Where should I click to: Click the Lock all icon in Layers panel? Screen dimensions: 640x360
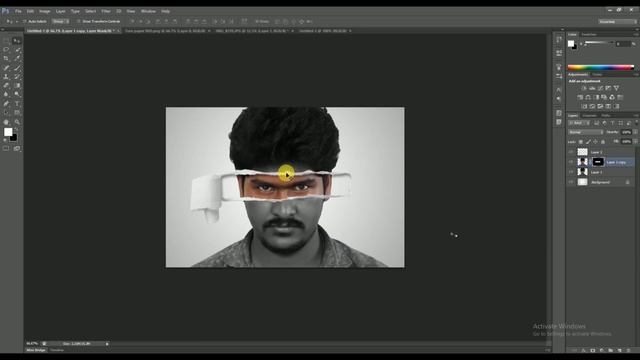click(603, 142)
